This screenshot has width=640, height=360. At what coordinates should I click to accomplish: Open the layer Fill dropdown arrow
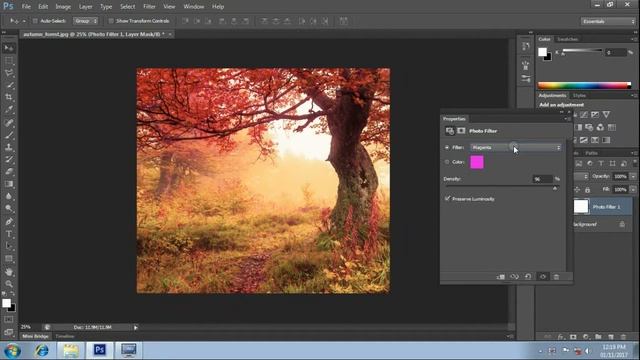633,189
